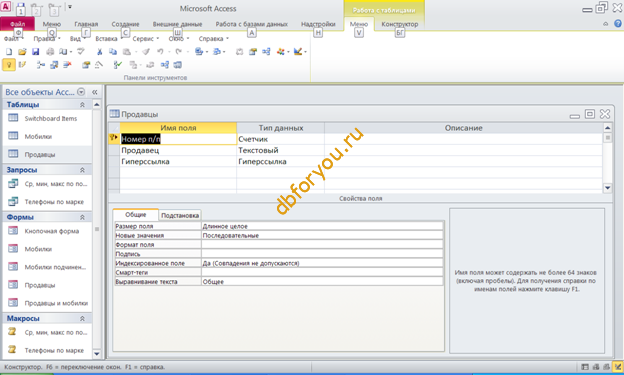The width and height of the screenshot is (624, 375).
Task: Open the Надстройки ribbon tab
Action: click(318, 24)
